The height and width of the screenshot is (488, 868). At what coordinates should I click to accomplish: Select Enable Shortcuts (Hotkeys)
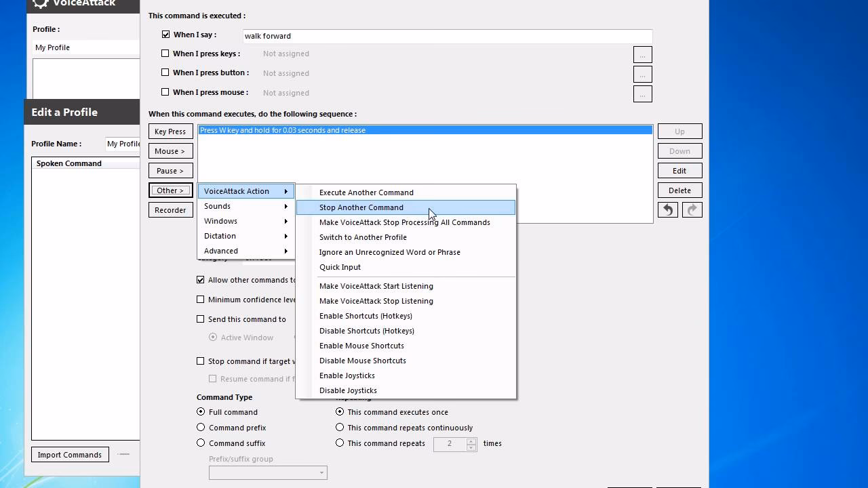point(406,316)
